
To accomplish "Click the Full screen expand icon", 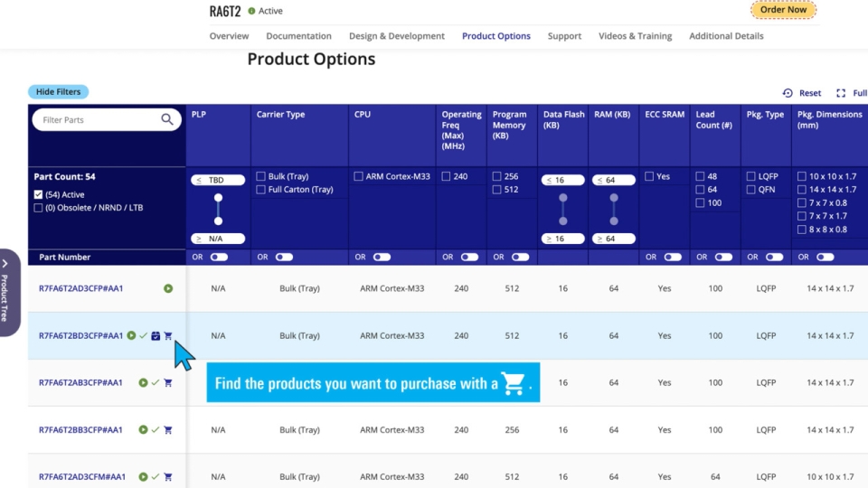I will coord(841,93).
